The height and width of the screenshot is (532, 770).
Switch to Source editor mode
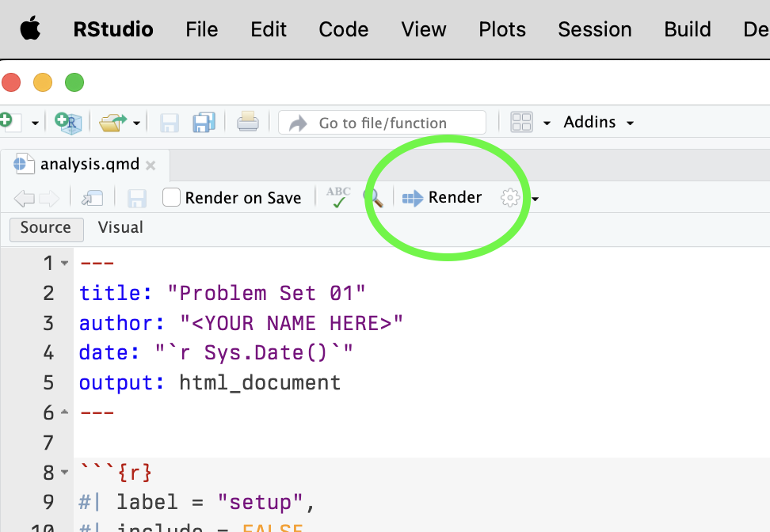(46, 230)
